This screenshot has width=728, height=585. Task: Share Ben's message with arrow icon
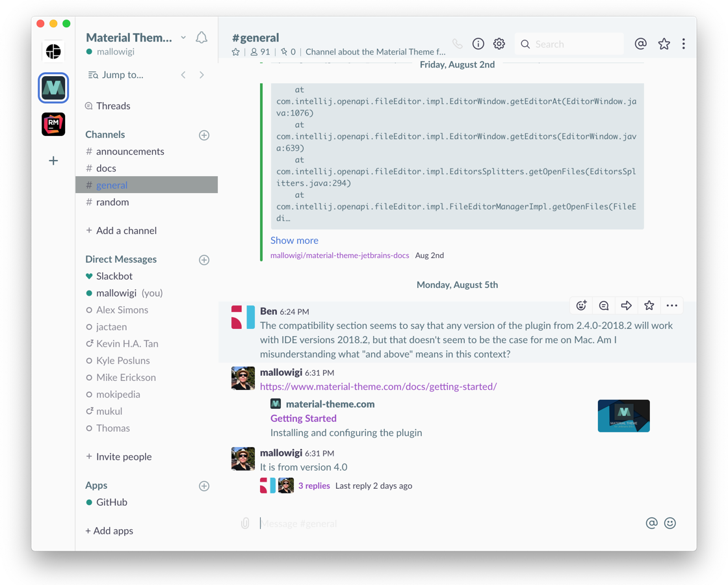click(x=627, y=305)
